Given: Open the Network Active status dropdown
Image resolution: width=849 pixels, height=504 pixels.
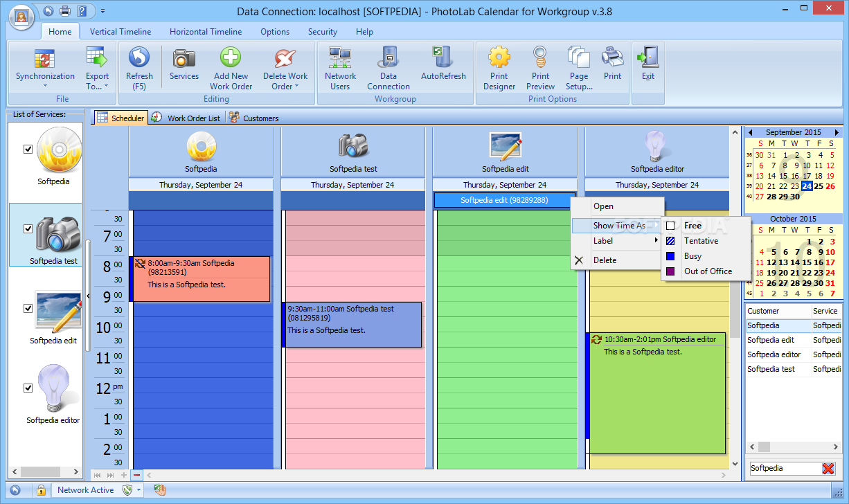Looking at the screenshot, I should click(138, 490).
